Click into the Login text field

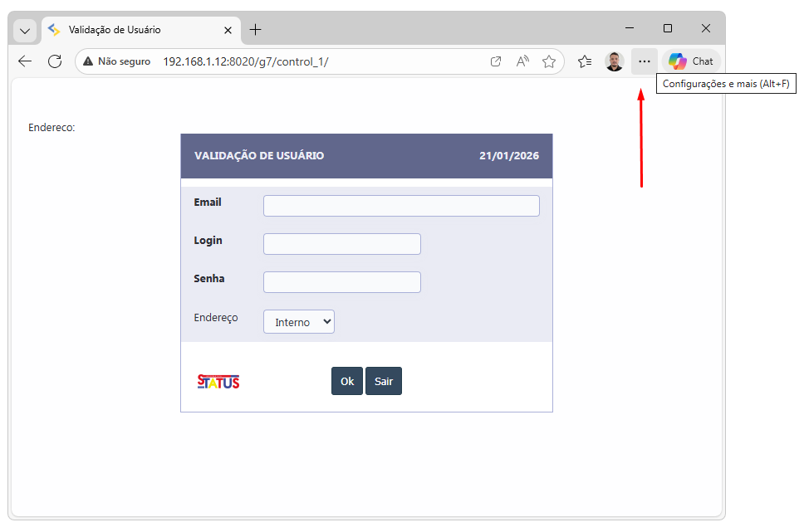342,244
